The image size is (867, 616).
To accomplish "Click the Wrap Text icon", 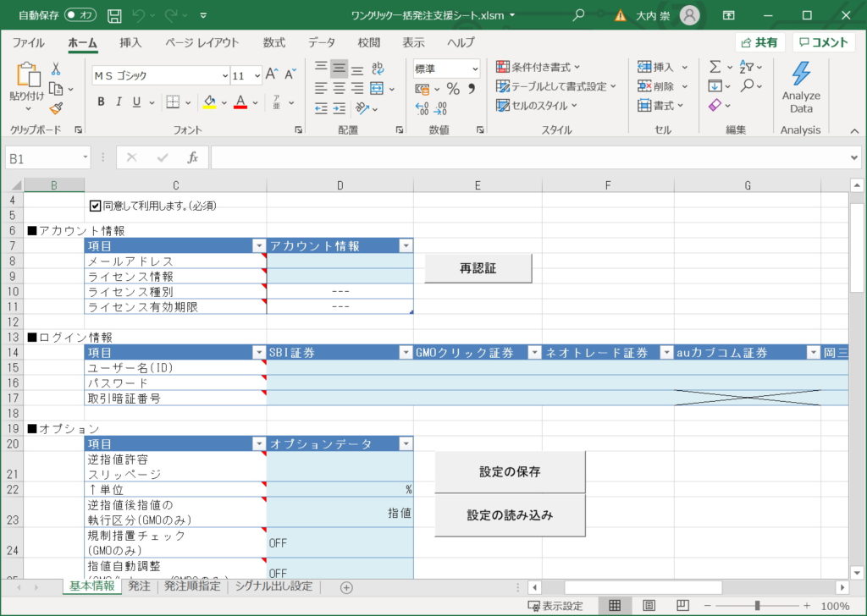I will (x=378, y=68).
